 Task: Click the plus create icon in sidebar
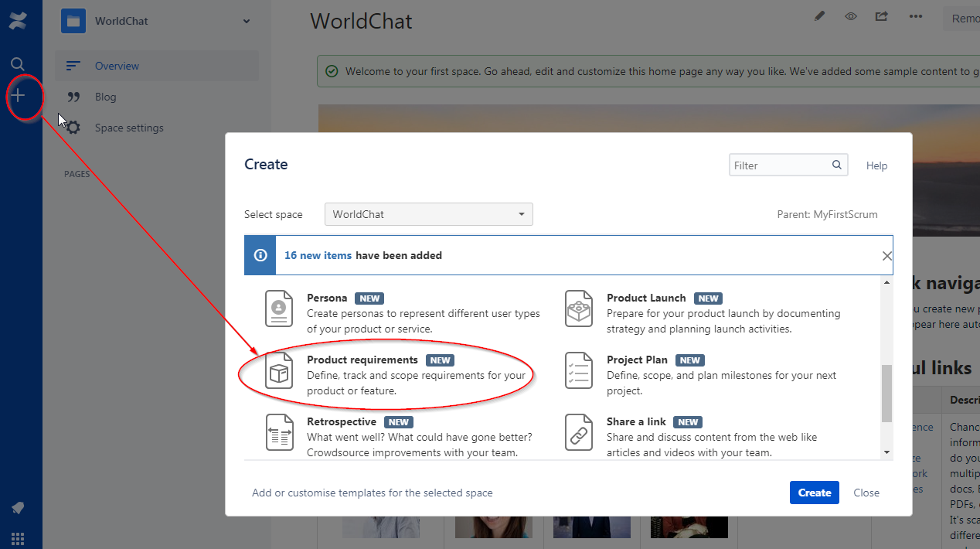tap(18, 96)
